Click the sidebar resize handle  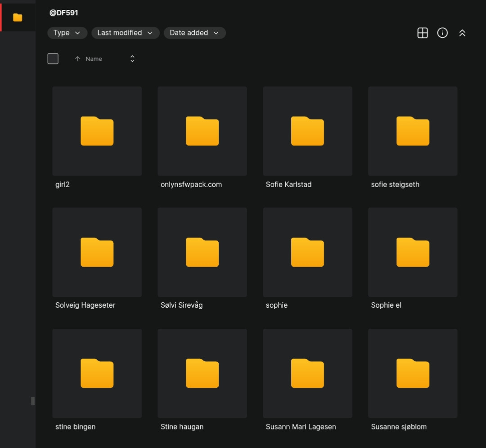(33, 401)
